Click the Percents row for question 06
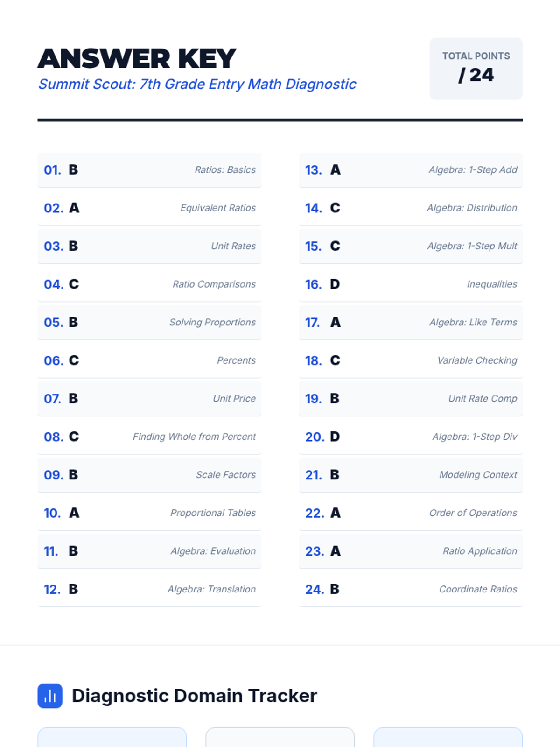 [x=149, y=360]
